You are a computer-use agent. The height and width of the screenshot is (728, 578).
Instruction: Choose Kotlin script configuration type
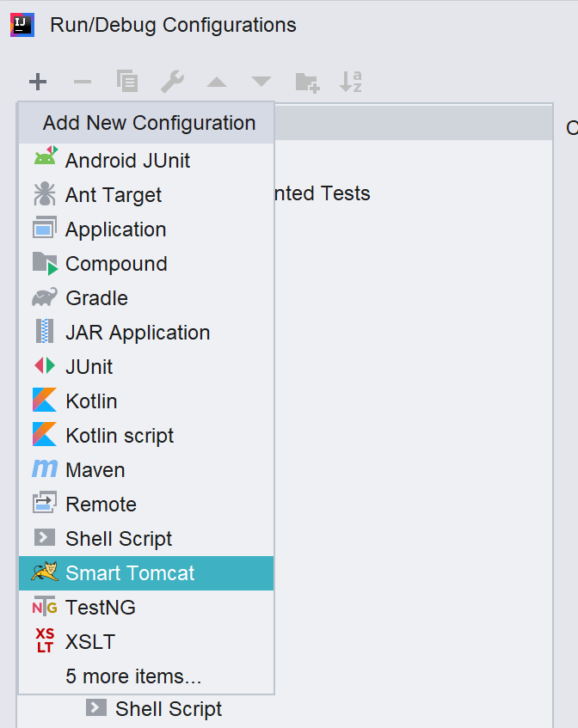[146, 436]
